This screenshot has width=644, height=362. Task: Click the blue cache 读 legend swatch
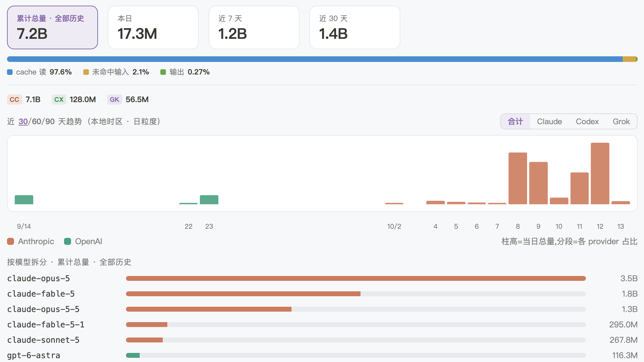[10, 72]
